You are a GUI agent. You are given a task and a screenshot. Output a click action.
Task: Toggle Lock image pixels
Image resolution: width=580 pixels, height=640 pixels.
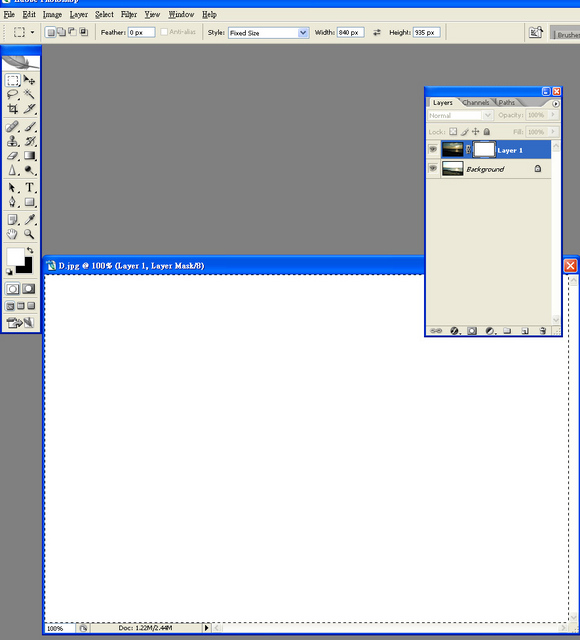(464, 131)
